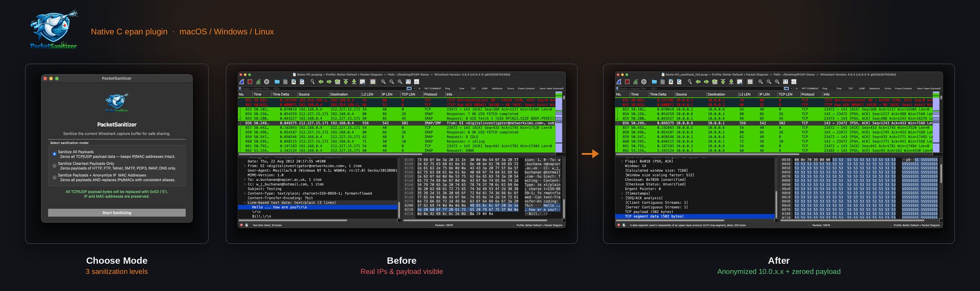Toggle colorize packet list icon in After window
This screenshot has width=980, height=291.
tap(750, 82)
